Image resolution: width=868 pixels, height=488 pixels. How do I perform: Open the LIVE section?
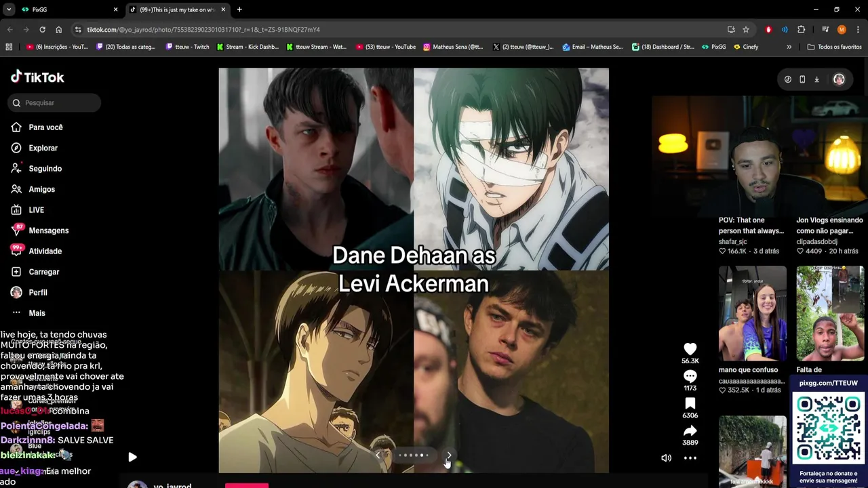click(36, 210)
